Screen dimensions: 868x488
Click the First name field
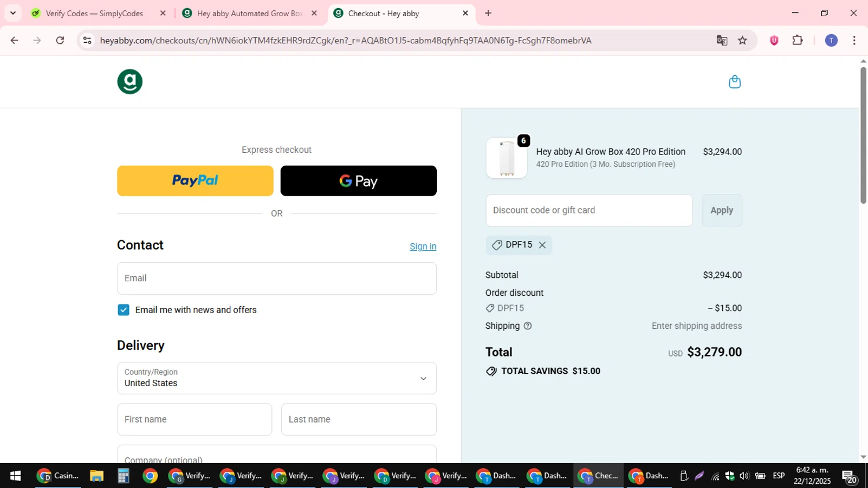pos(194,420)
